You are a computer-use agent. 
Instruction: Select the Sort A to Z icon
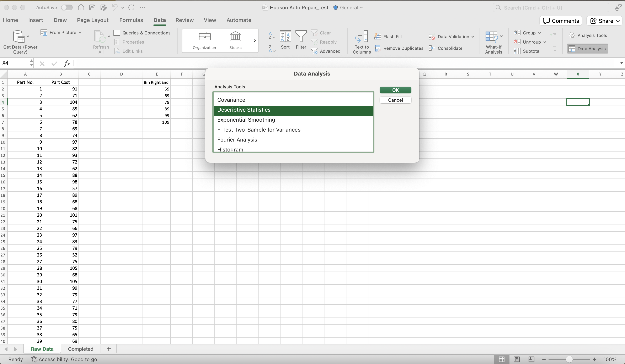pyautogui.click(x=272, y=35)
